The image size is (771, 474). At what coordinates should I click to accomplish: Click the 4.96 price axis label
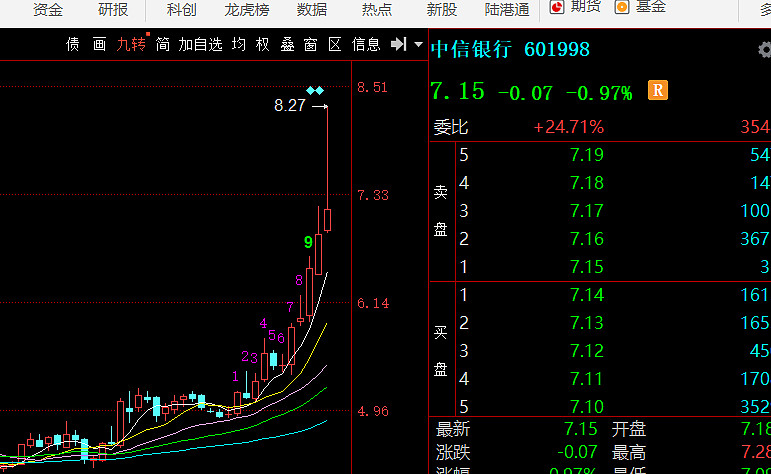point(373,411)
